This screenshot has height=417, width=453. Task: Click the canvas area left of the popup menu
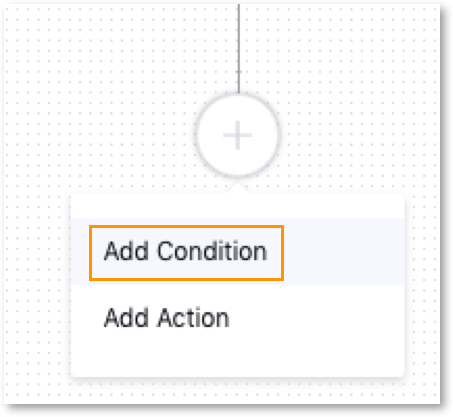point(37,287)
